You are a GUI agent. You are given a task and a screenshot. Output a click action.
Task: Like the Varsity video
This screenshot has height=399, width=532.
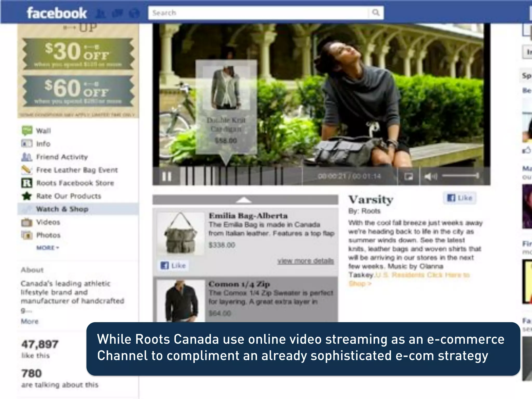point(460,198)
